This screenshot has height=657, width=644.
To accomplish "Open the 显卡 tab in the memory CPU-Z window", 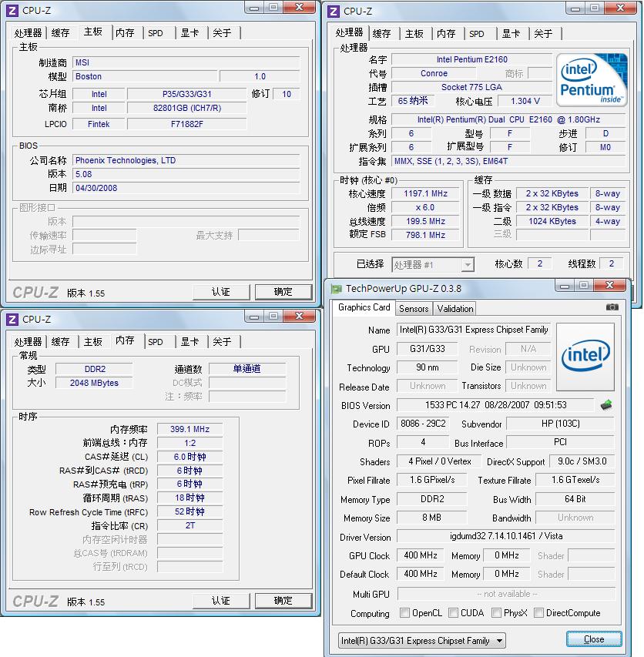I will tap(190, 342).
